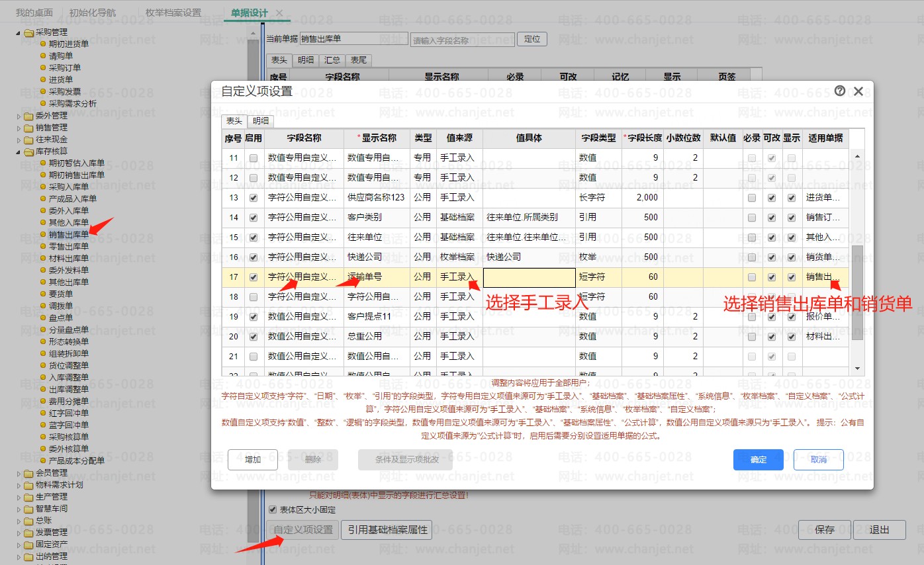Click the folder icon of 生产管理

tap(28, 497)
